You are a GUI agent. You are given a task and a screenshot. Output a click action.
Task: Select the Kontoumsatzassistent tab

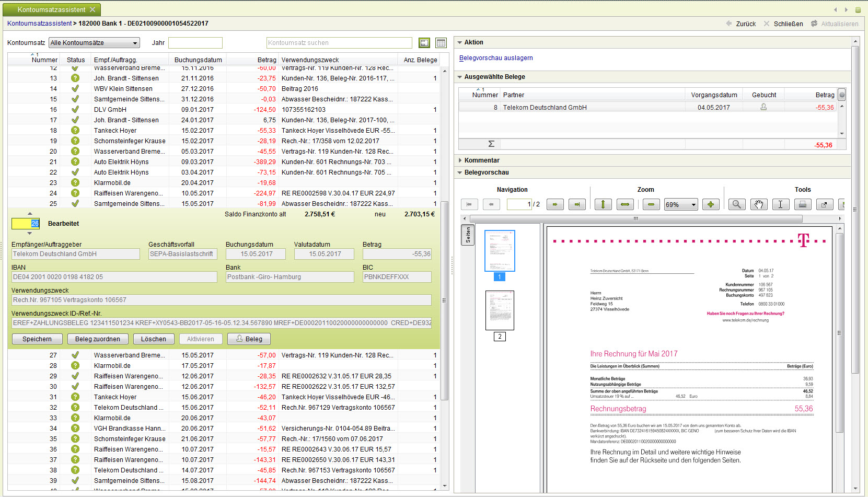point(51,9)
